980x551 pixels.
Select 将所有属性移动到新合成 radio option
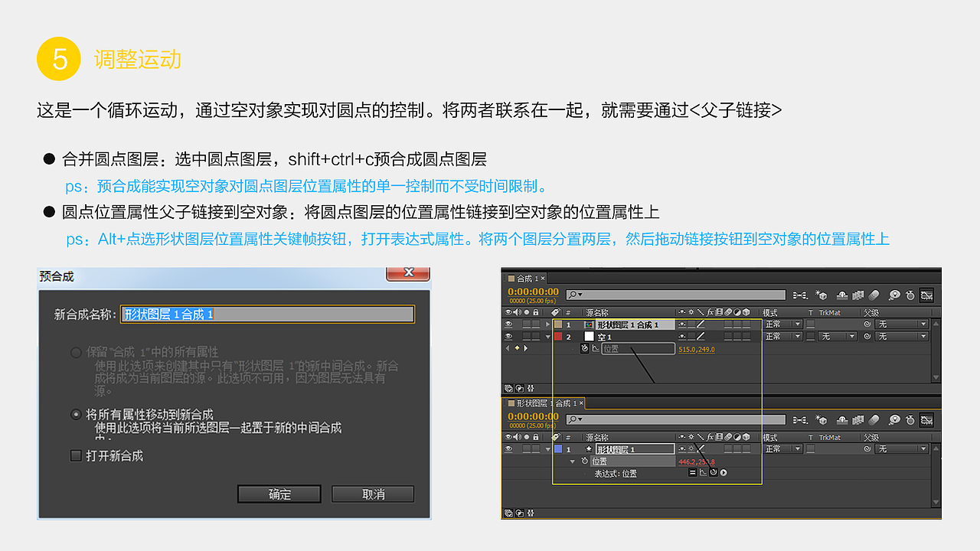click(76, 414)
